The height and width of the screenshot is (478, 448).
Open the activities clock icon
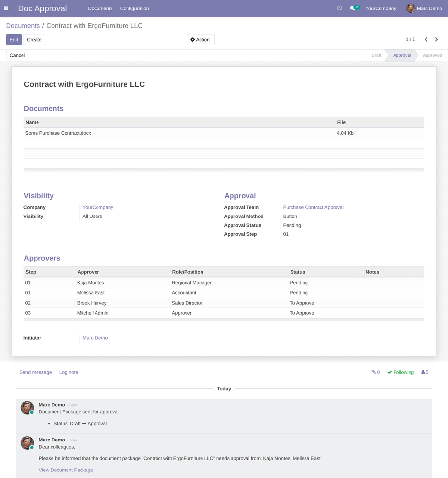(339, 8)
